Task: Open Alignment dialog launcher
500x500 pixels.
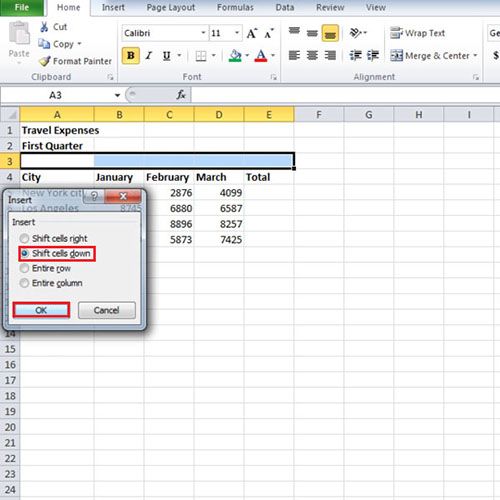Action: click(x=476, y=77)
